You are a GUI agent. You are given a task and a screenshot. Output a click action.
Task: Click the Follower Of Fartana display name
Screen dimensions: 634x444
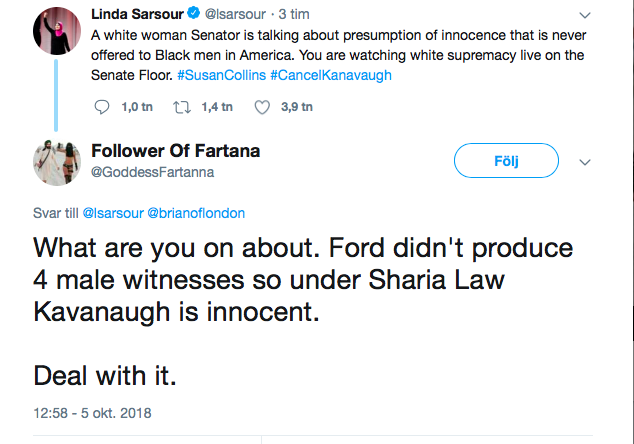175,151
